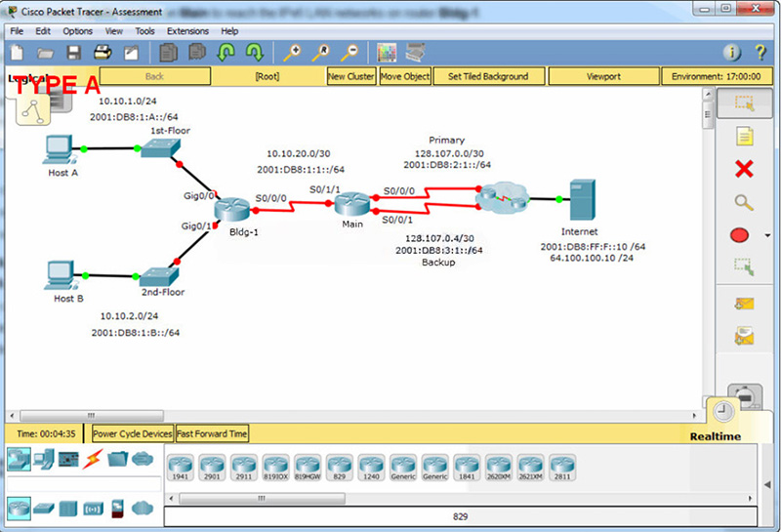Click the Environment: 17:00:00 button
This screenshot has height=532, width=781.
pyautogui.click(x=717, y=76)
